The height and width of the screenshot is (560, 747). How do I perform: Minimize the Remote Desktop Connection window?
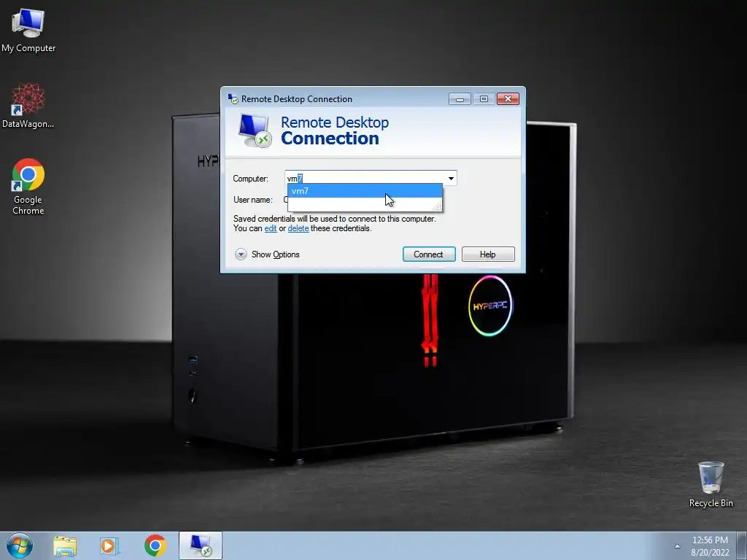coord(460,99)
